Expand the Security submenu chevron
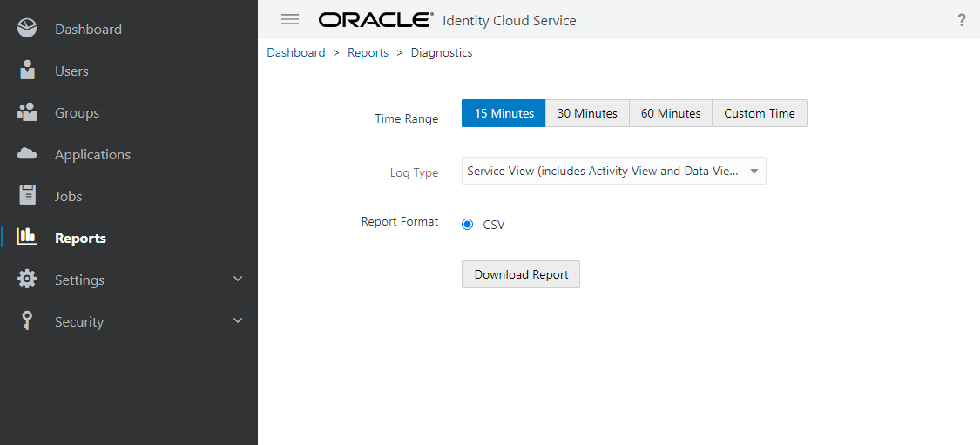The width and height of the screenshot is (980, 445). [238, 321]
